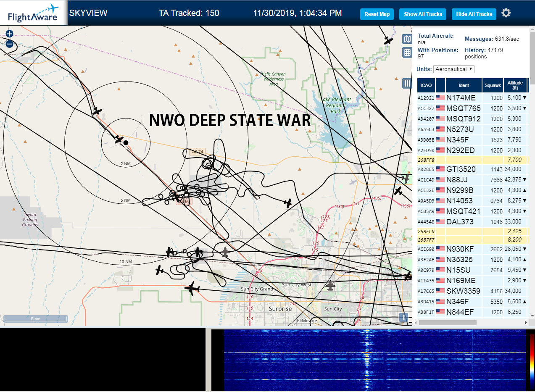Click the receiver site black dot marker
Viewport: 535px width, 392px height.
[x=126, y=143]
